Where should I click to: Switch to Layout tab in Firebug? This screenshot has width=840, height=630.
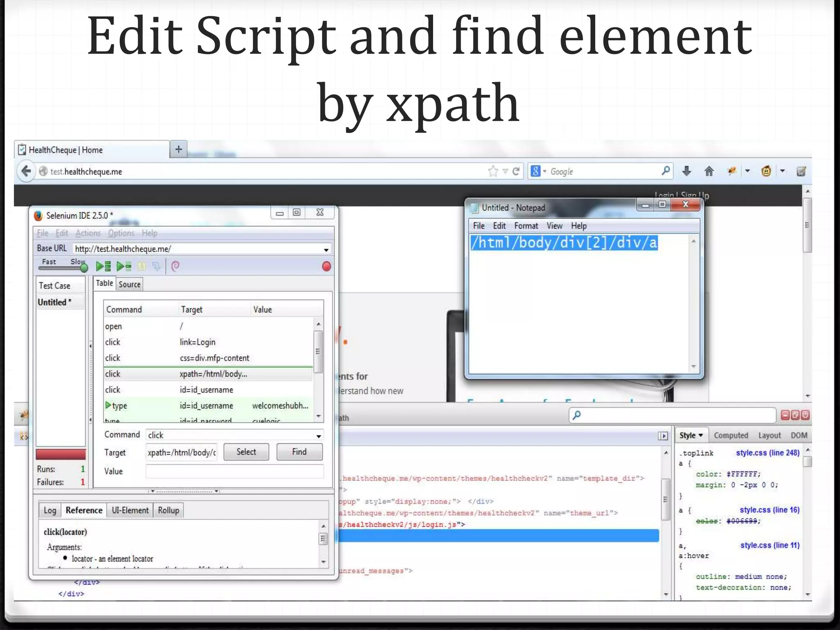pyautogui.click(x=769, y=435)
